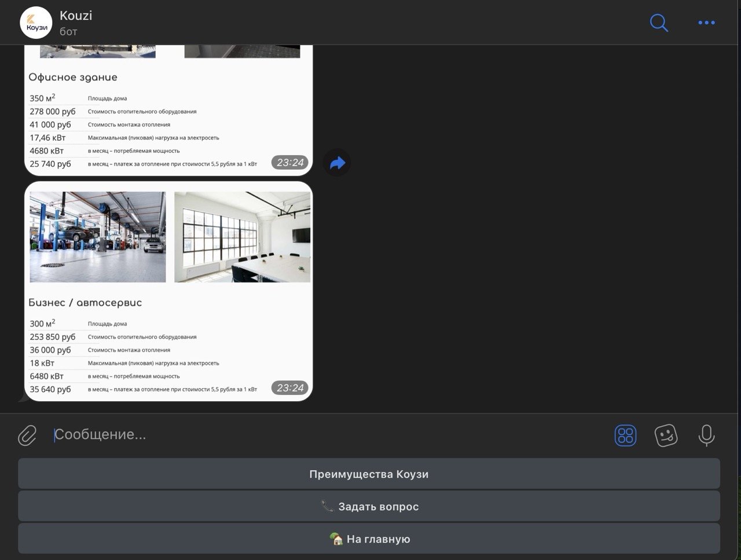Click the 35 640 руб value
Image resolution: width=741 pixels, height=560 pixels.
(50, 389)
